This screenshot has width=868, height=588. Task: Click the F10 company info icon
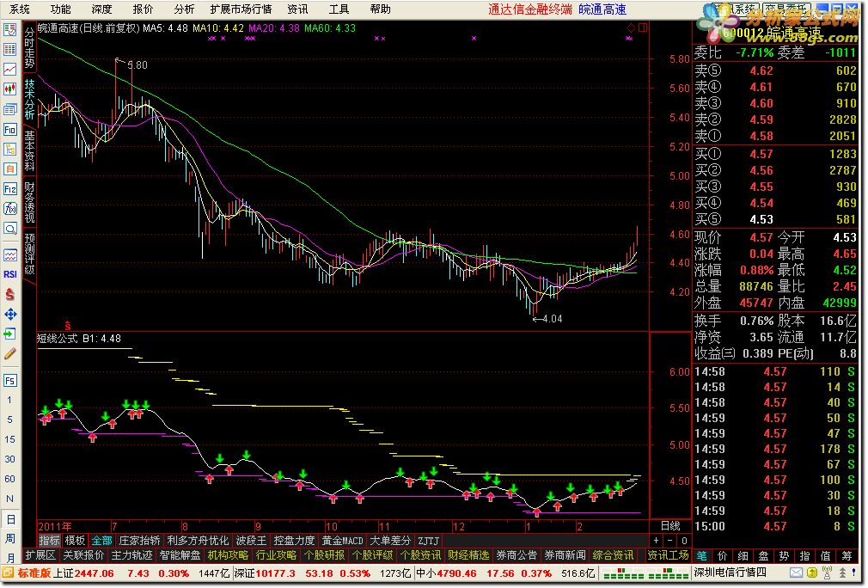[10, 130]
